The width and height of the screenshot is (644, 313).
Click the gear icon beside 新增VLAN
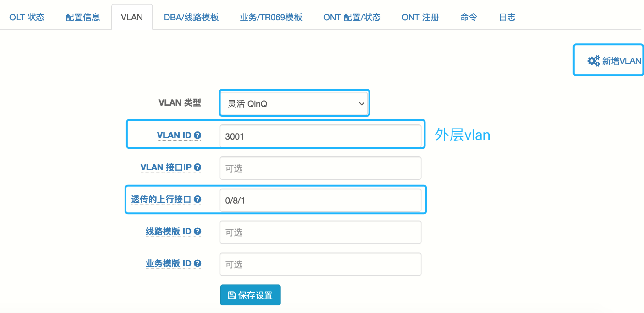click(x=594, y=61)
